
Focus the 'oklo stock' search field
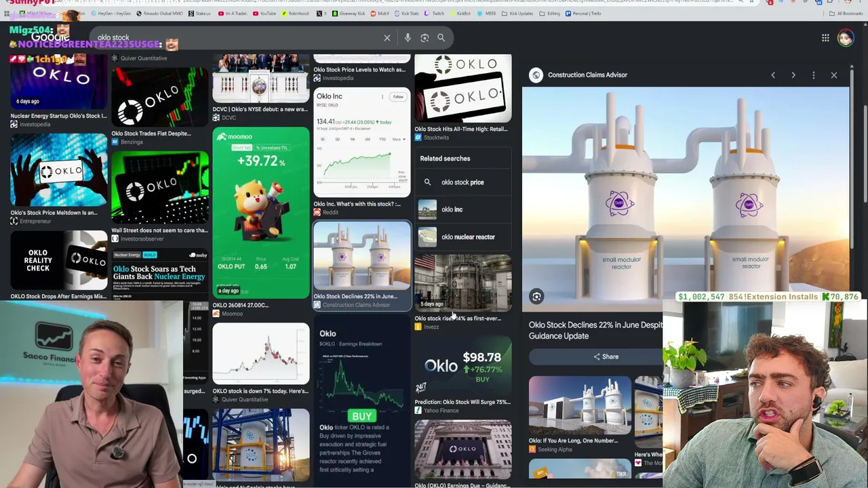237,38
